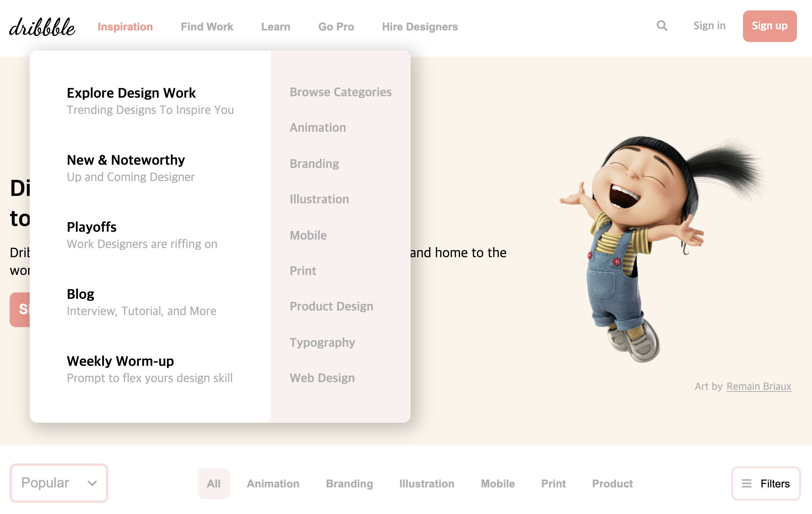Select Typography category
Screen dimensions: 812x514
322,343
